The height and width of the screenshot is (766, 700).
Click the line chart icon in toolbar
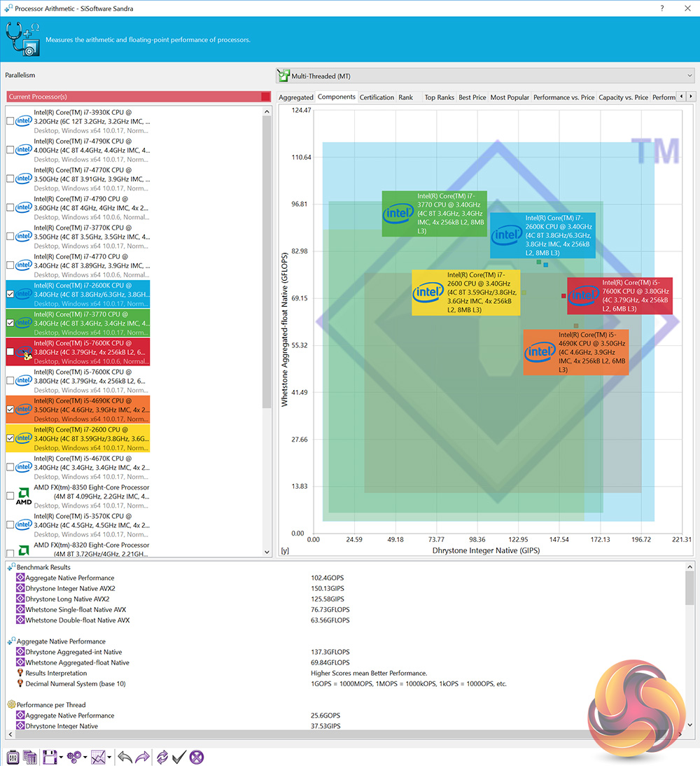[x=98, y=757]
